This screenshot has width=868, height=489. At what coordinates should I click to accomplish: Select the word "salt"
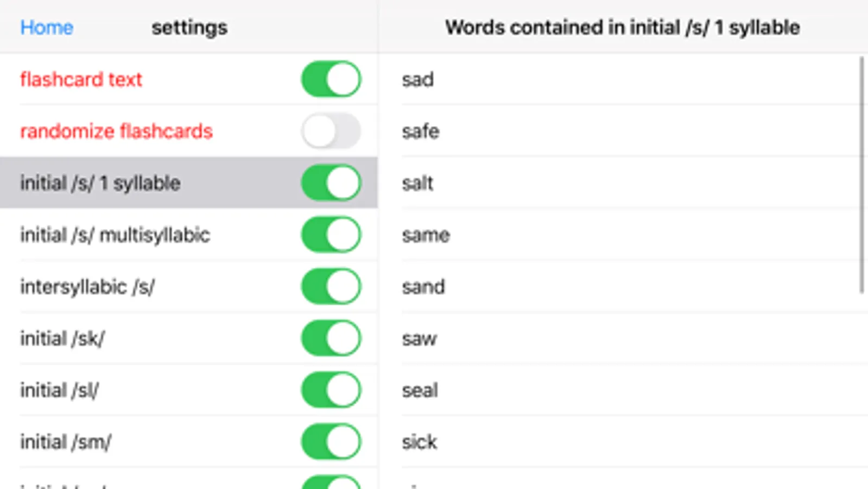click(417, 183)
